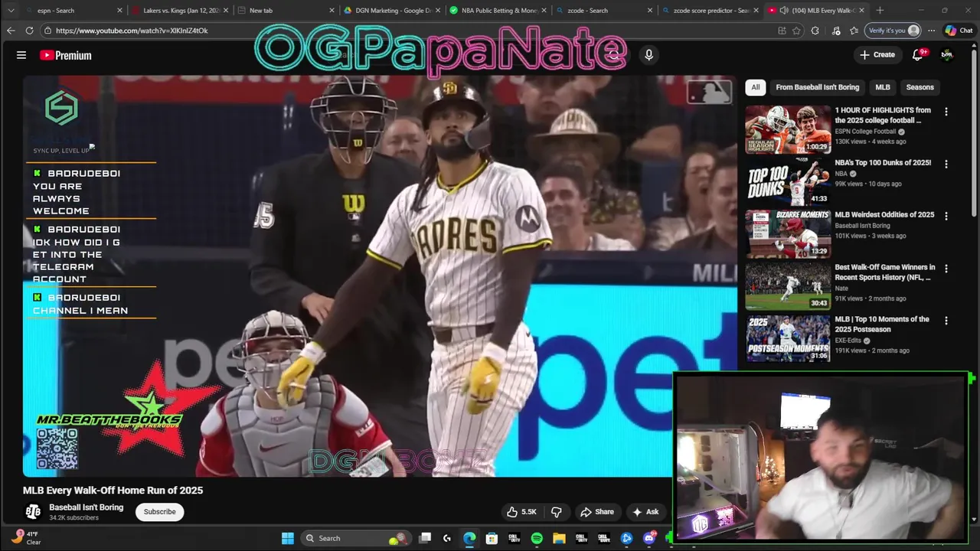Click the Verify it's you profile button
Viewport: 980px width, 551px height.
pos(892,31)
